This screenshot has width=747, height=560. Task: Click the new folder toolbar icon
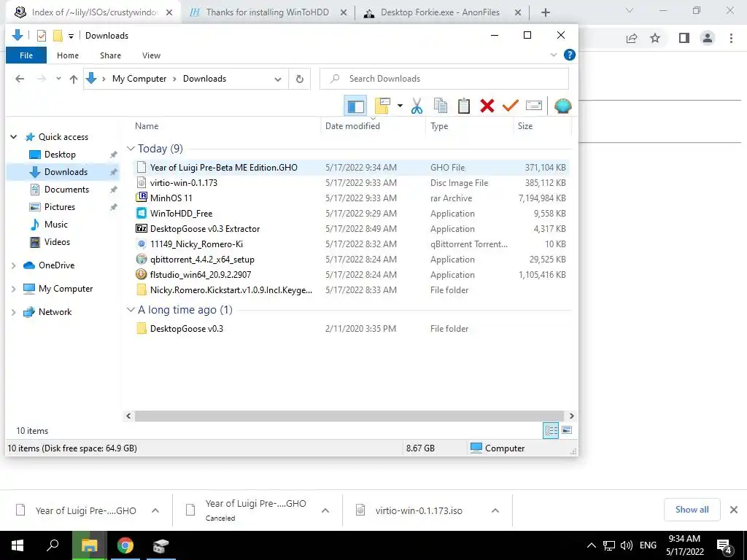[382, 106]
